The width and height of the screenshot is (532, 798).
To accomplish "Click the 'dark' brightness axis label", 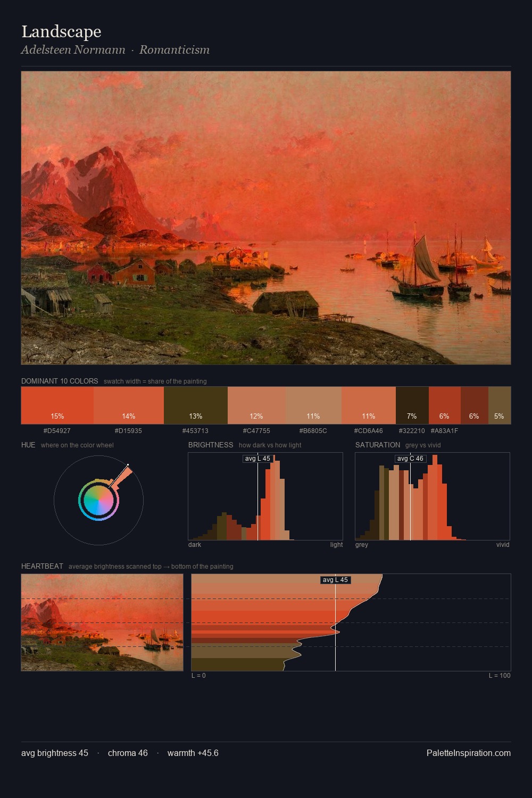I will point(195,545).
